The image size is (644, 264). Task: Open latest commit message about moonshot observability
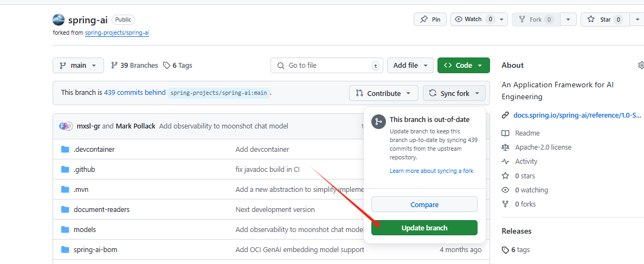pyautogui.click(x=223, y=126)
